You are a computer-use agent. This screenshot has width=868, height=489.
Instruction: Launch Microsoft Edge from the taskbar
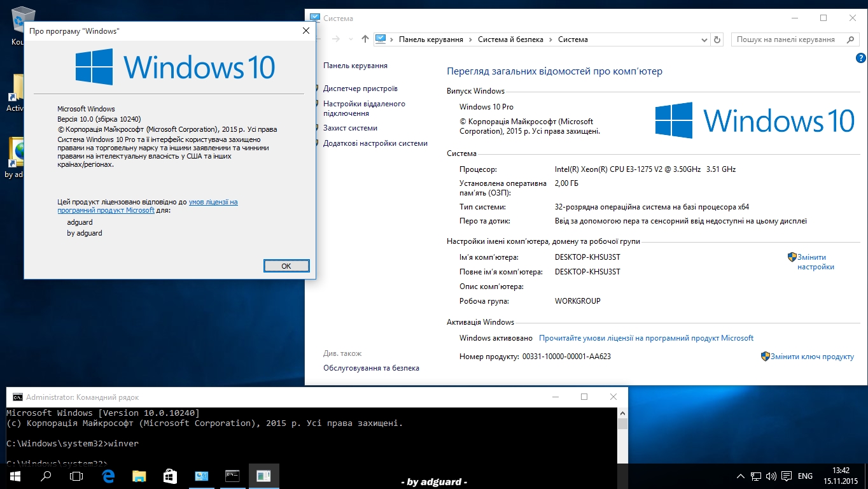click(x=108, y=476)
